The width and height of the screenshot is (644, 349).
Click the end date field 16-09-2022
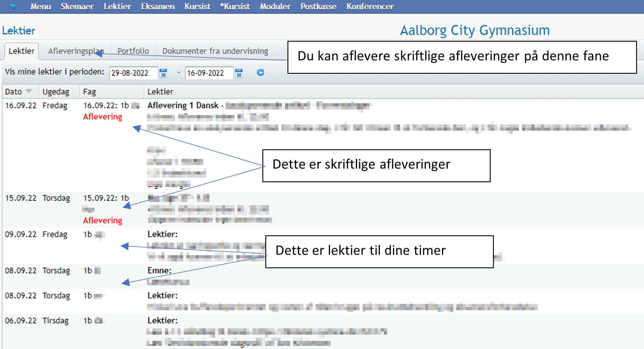point(208,73)
